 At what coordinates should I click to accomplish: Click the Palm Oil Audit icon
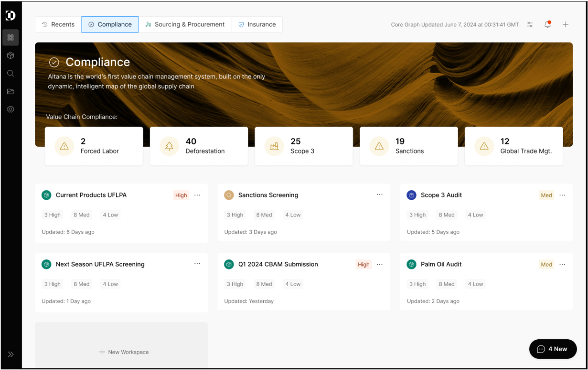pyautogui.click(x=411, y=264)
